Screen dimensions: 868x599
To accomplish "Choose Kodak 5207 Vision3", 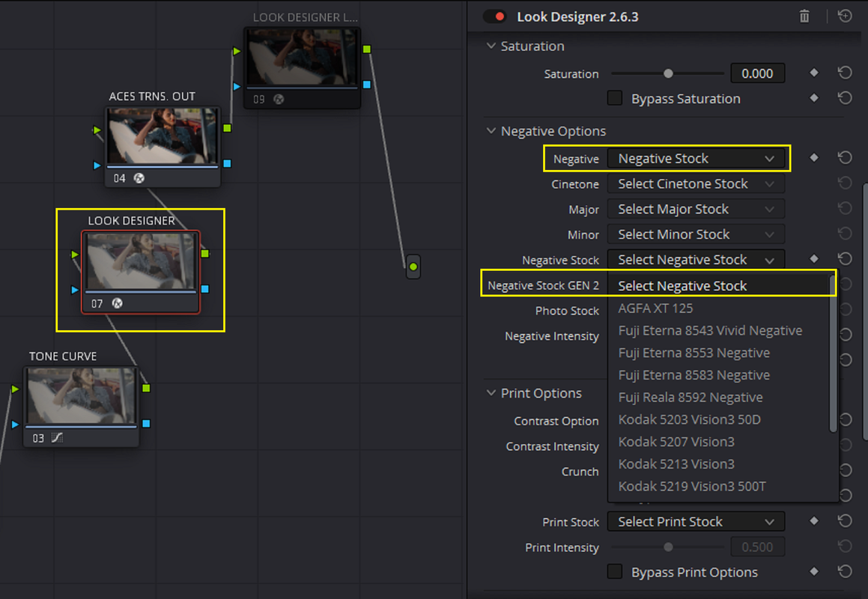I will point(718,442).
